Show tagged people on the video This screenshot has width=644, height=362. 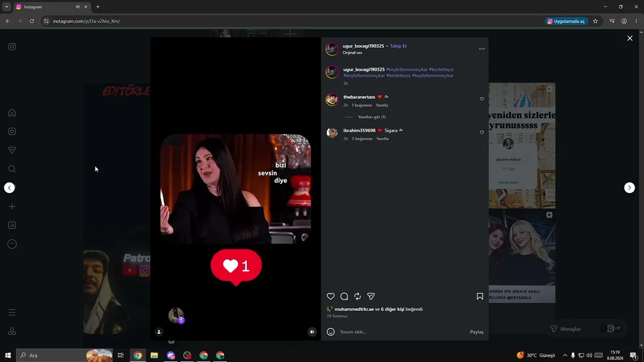[159, 332]
